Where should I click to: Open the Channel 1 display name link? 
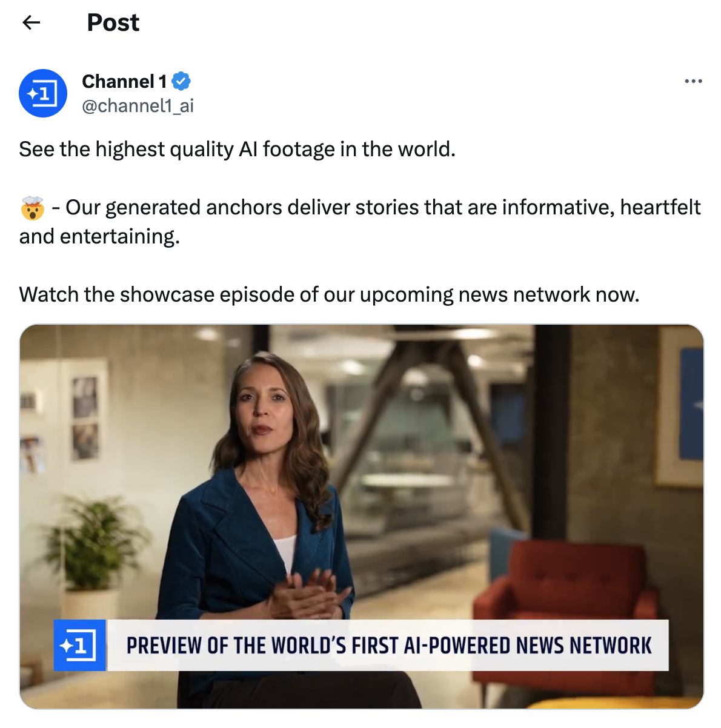124,81
